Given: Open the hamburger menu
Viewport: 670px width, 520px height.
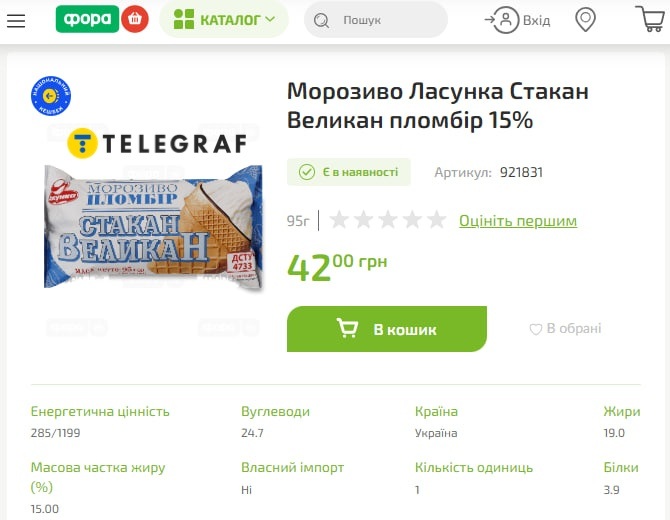Looking at the screenshot, I should pyautogui.click(x=16, y=20).
